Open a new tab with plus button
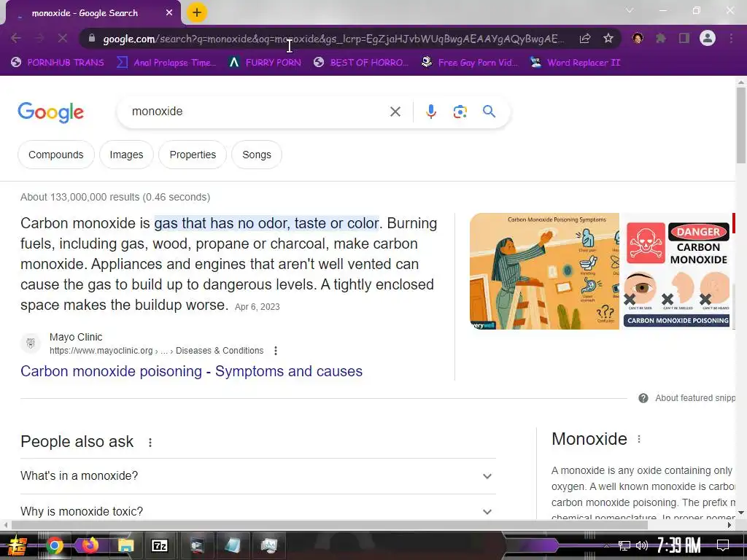Image resolution: width=747 pixels, height=560 pixels. point(197,12)
